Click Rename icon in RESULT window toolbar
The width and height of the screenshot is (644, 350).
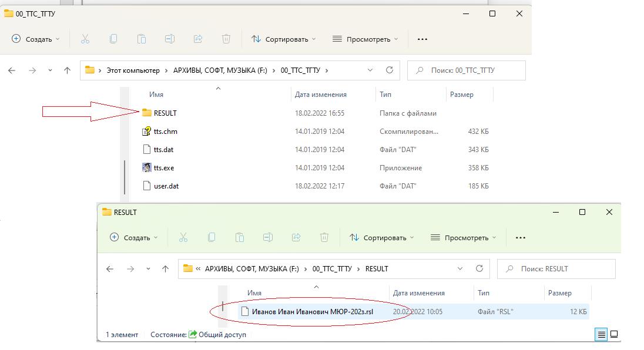(x=268, y=238)
